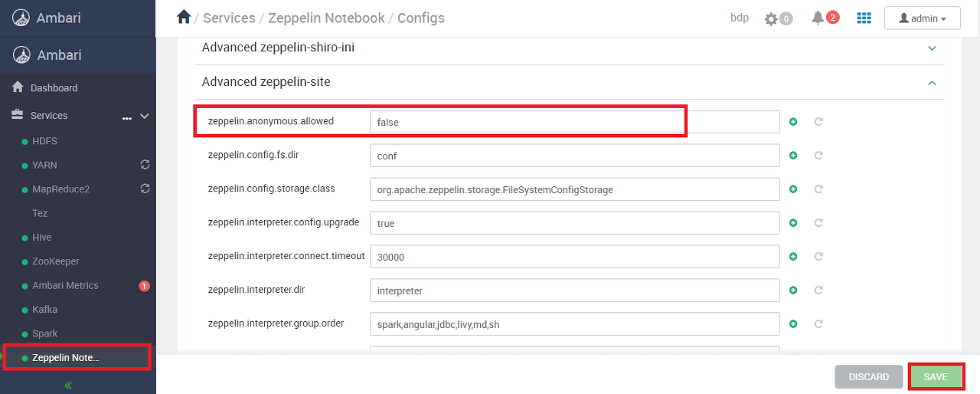Click restart-required icon next to YARN
The height and width of the screenshot is (394, 980).
(145, 165)
